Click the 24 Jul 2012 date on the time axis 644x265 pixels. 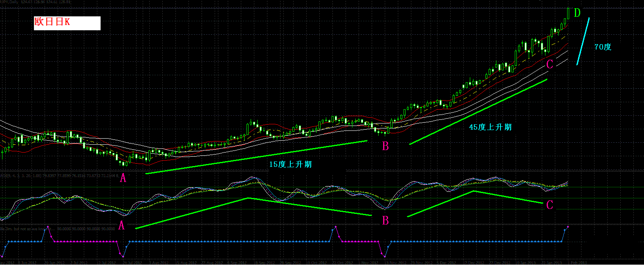tap(132, 263)
